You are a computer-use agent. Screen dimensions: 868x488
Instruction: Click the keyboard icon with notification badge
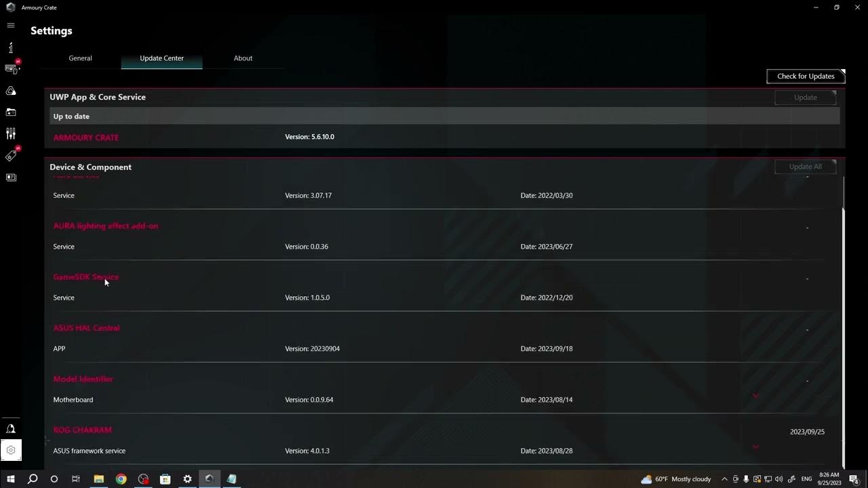[10, 68]
